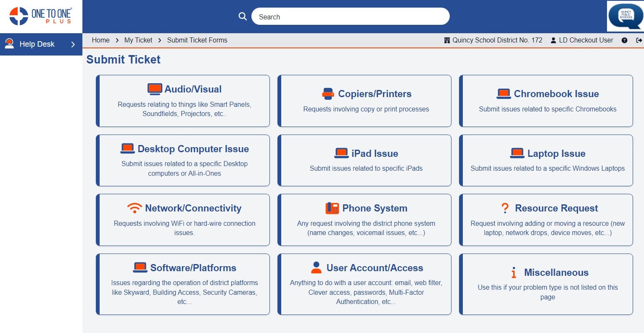Open the Chromebook Issue ticket form
The height and width of the screenshot is (333, 644).
tap(556, 94)
